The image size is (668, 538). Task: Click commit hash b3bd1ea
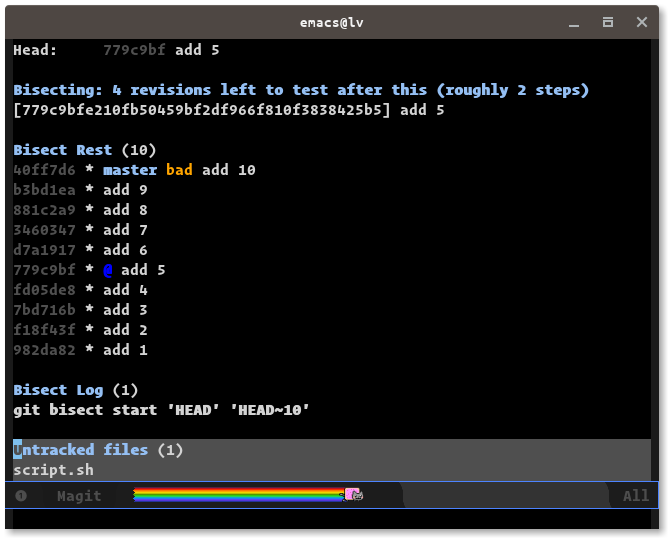tap(44, 190)
